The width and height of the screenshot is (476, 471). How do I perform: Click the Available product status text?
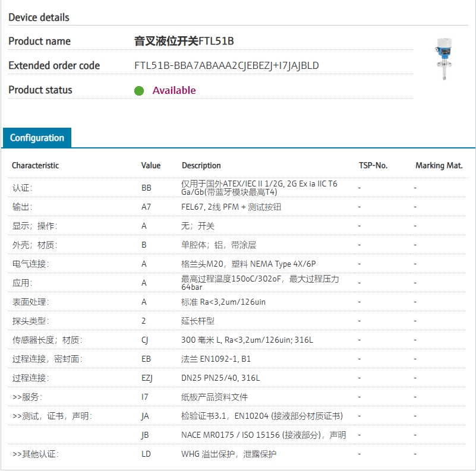174,90
